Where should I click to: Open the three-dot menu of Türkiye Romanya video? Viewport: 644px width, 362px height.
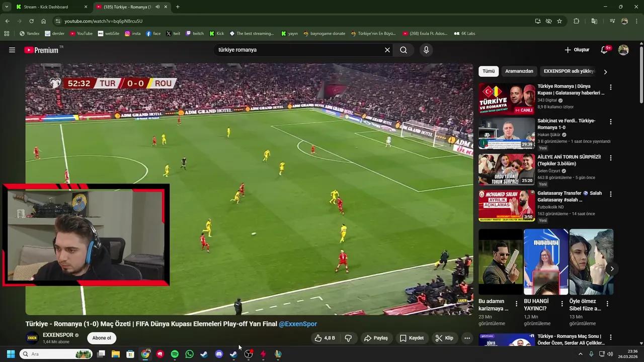pyautogui.click(x=610, y=87)
